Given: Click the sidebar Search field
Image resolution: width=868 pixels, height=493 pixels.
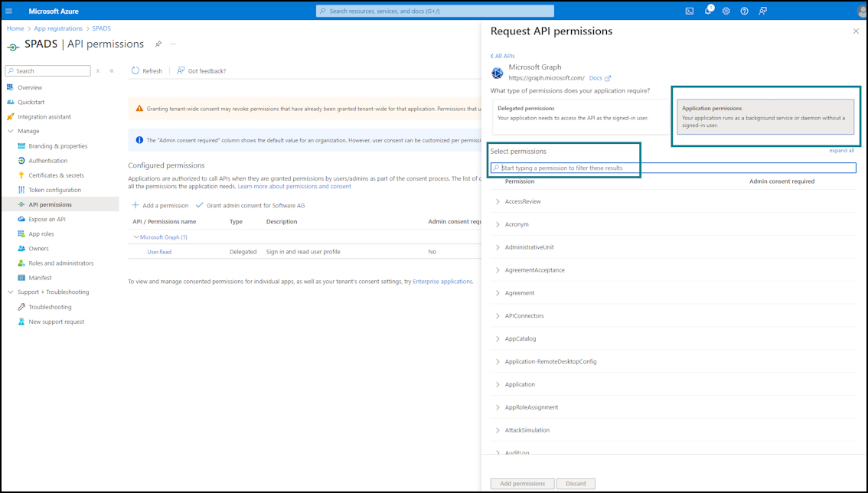Looking at the screenshot, I should tap(47, 71).
